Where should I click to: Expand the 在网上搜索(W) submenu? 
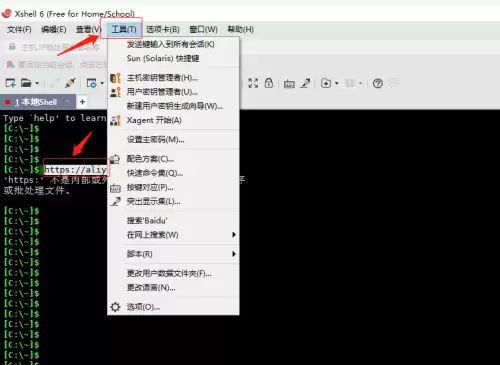173,235
